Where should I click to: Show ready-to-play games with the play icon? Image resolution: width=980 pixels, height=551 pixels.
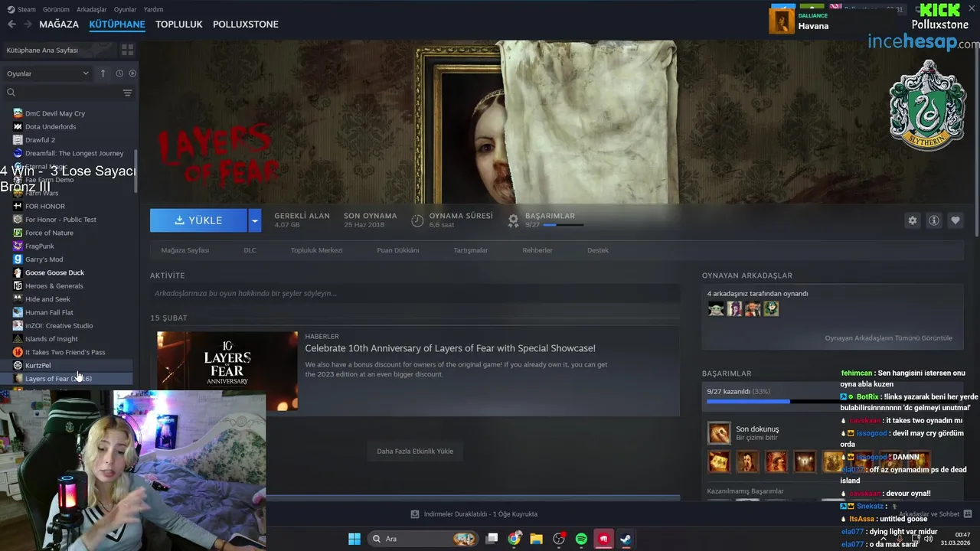pyautogui.click(x=132, y=73)
